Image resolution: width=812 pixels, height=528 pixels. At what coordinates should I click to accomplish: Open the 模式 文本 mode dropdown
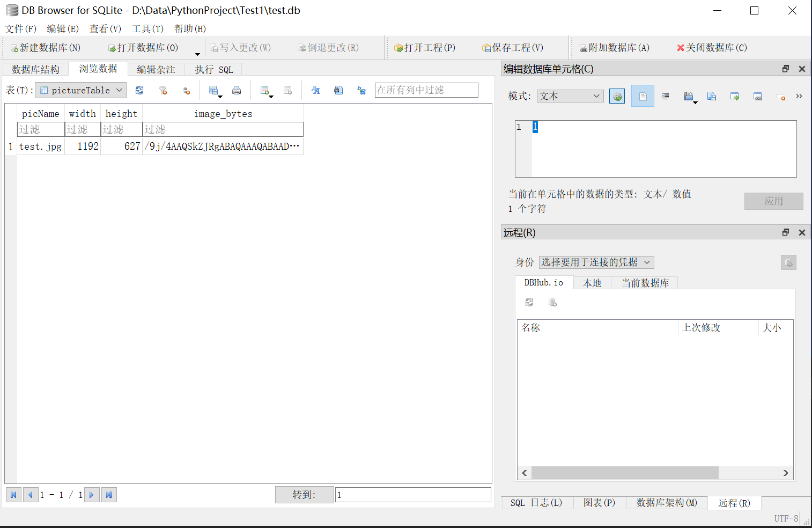(x=570, y=96)
